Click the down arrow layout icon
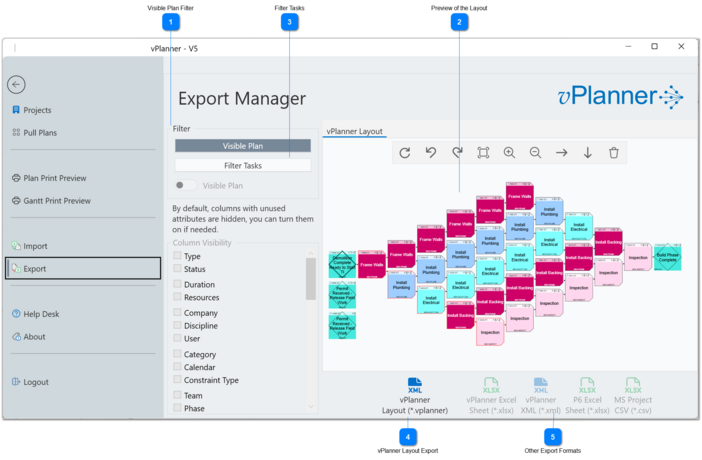 click(x=587, y=153)
